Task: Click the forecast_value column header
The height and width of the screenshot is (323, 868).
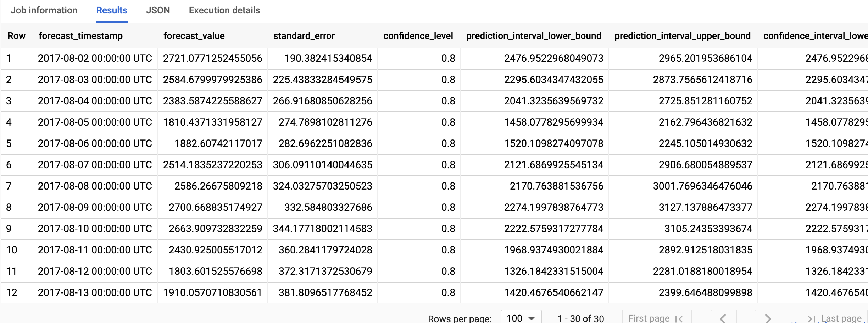Action: pyautogui.click(x=194, y=35)
